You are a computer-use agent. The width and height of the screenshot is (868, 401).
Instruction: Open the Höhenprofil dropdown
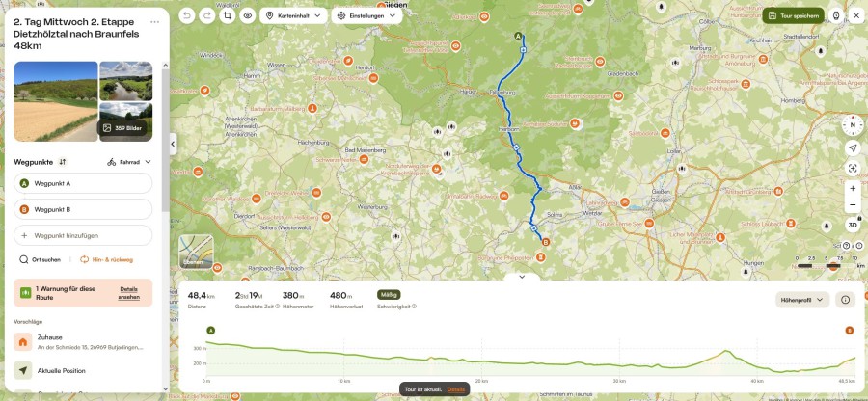[802, 300]
